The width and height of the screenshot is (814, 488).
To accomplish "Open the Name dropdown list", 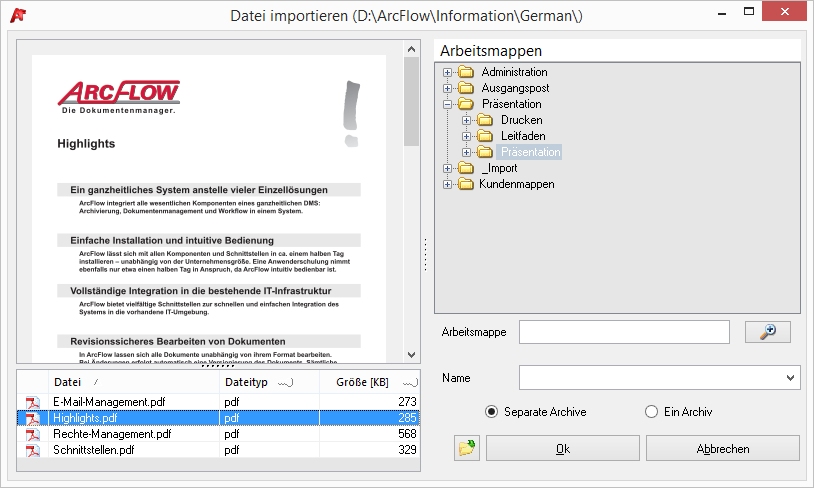I will click(790, 378).
